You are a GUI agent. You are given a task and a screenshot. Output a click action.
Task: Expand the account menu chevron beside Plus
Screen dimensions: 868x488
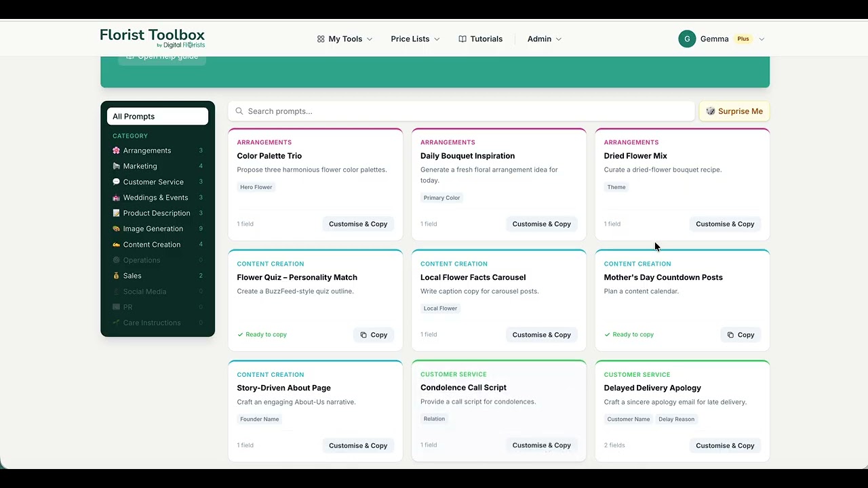tap(762, 39)
